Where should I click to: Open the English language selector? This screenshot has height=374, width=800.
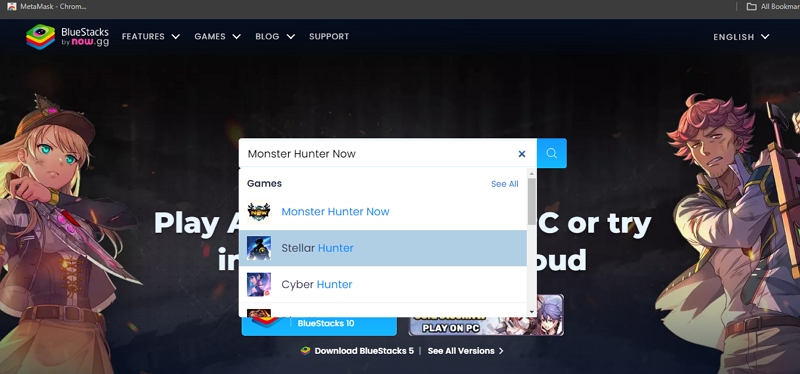point(734,37)
